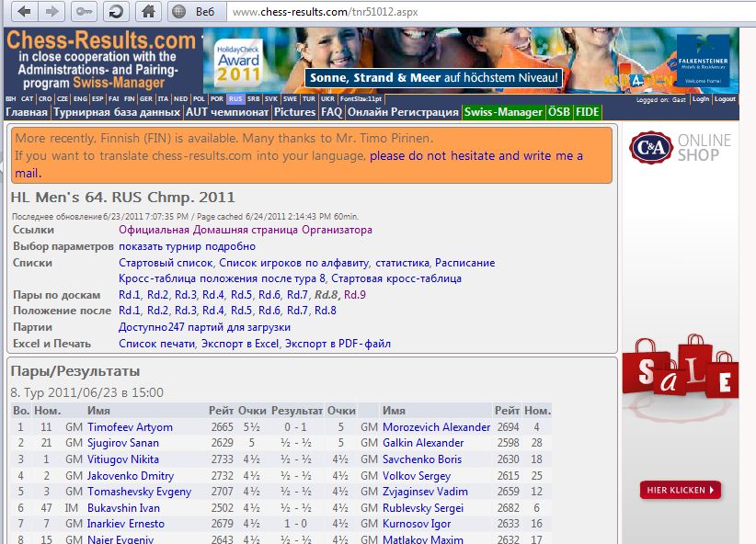Click the Login button

[701, 99]
